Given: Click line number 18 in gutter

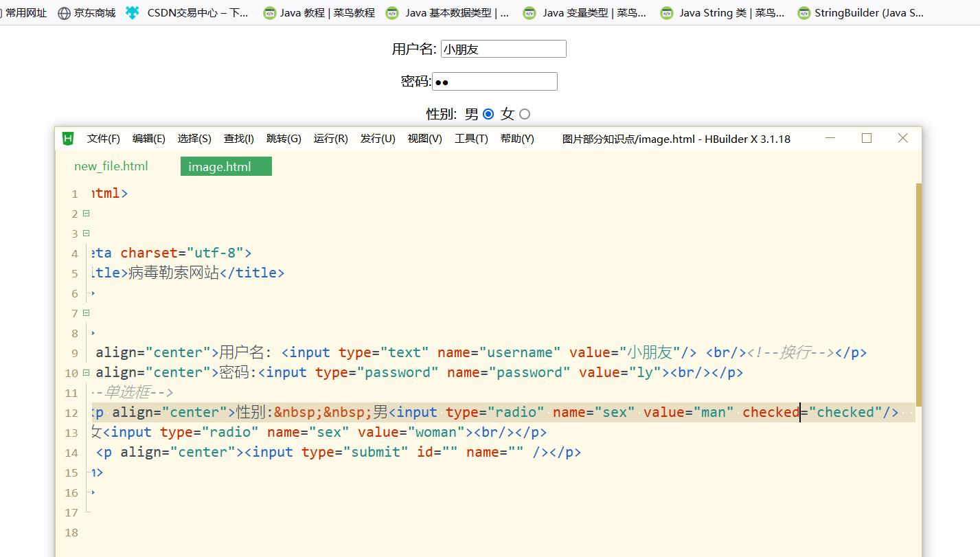Looking at the screenshot, I should pos(71,532).
